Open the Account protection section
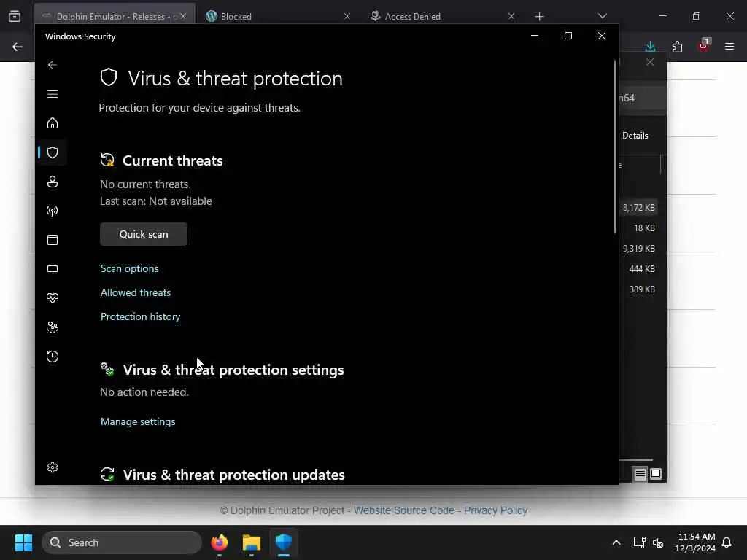747x560 pixels. pyautogui.click(x=53, y=182)
